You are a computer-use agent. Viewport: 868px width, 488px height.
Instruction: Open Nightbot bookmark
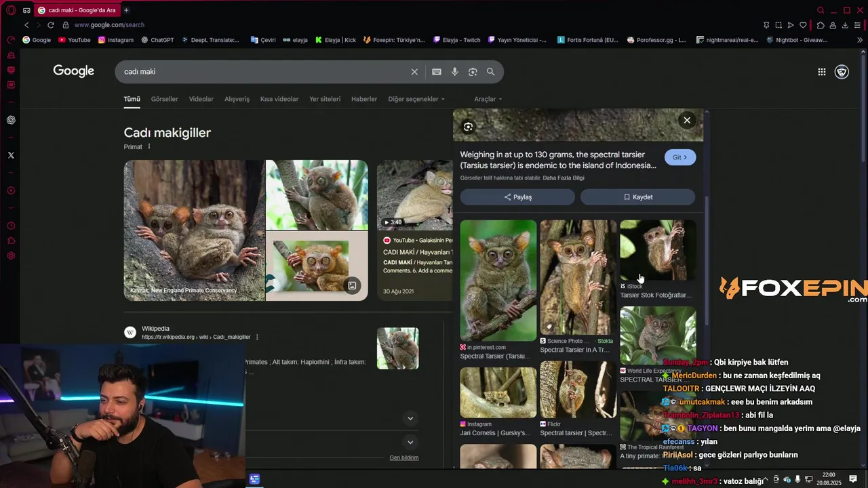tap(797, 40)
